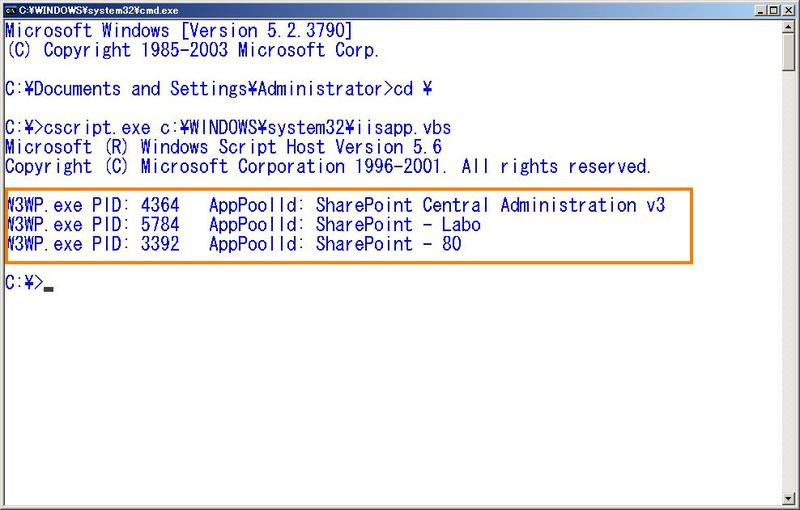Click the cscript.exe iisapp.vbs command line
The height and width of the screenshot is (510, 800).
(228, 128)
